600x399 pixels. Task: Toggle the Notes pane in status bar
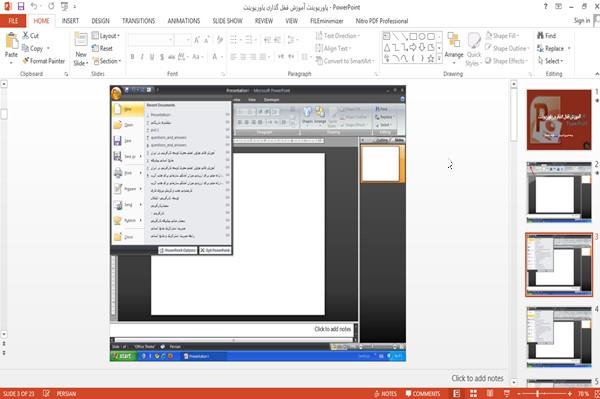click(385, 394)
